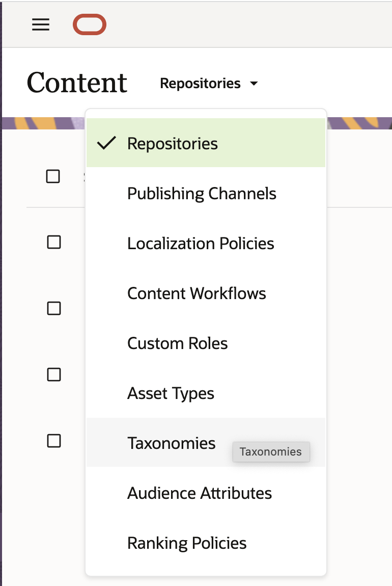Click the Taxonomies tooltip label

[x=271, y=451]
